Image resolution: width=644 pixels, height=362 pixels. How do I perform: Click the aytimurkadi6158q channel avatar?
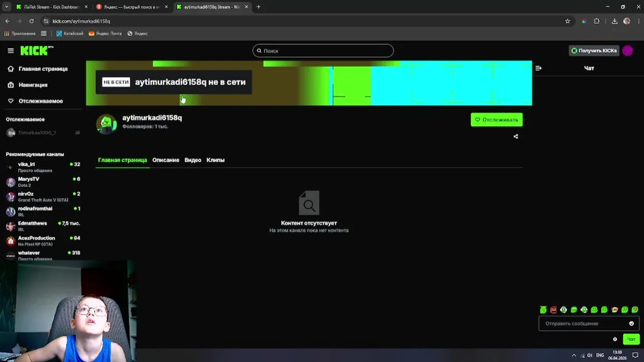point(106,124)
